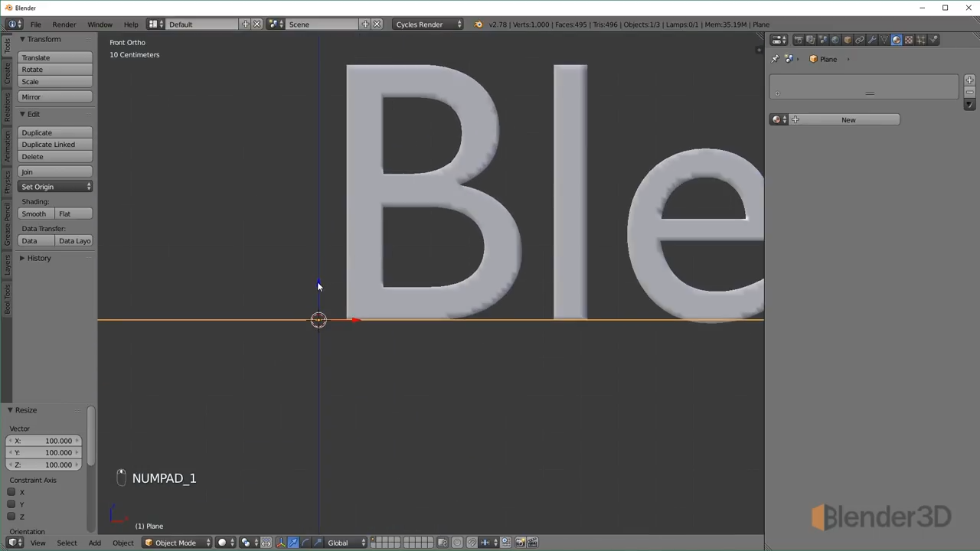The image size is (980, 551).
Task: Open the Global transform orientation dropdown
Action: point(347,543)
